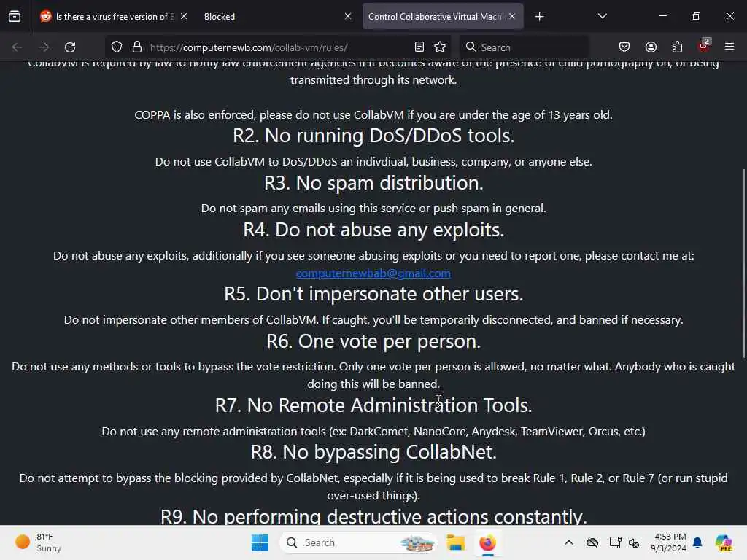The image size is (747, 560).
Task: Click the R7. No Remote Administration Tools heading
Action: (x=373, y=405)
